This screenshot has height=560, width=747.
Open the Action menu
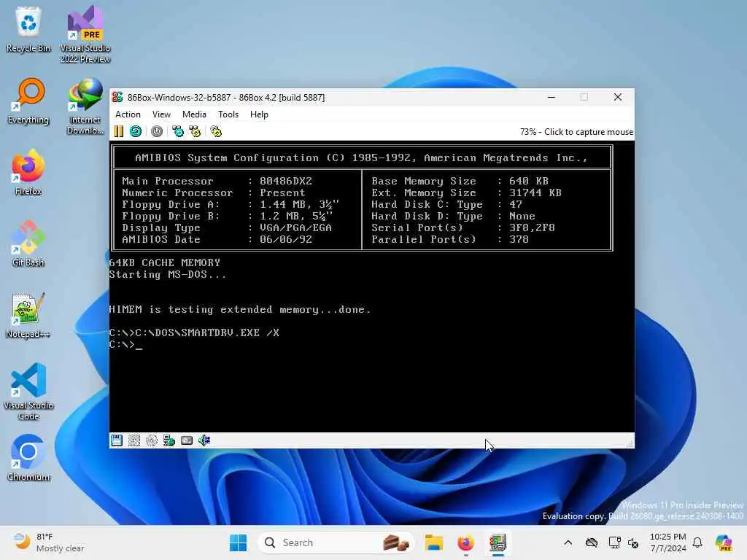click(x=128, y=114)
